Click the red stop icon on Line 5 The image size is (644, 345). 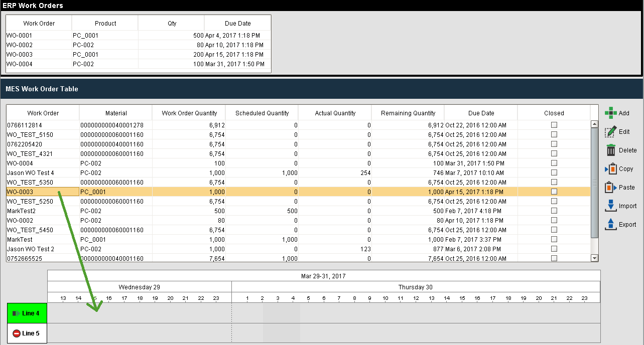coord(16,333)
